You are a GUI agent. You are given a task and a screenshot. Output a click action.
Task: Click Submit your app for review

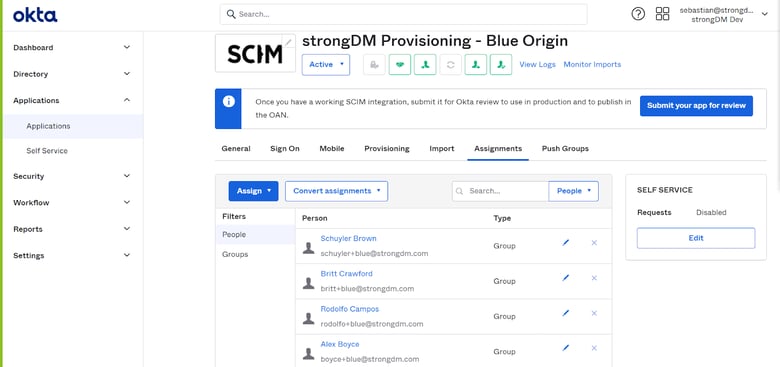[x=696, y=106]
